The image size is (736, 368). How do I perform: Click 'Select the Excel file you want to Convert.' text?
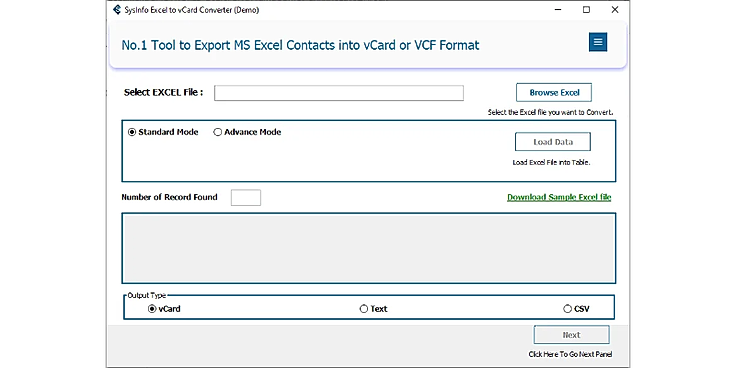551,113
